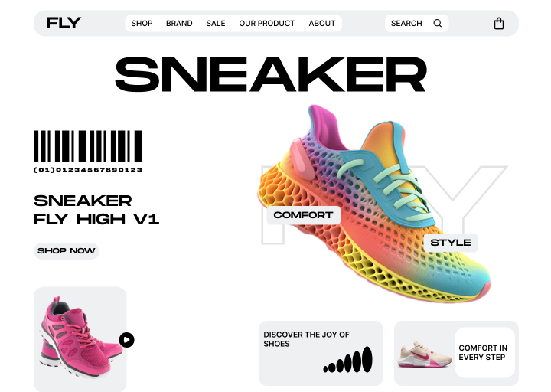
Task: Open the Shop menu item
Action: click(142, 24)
